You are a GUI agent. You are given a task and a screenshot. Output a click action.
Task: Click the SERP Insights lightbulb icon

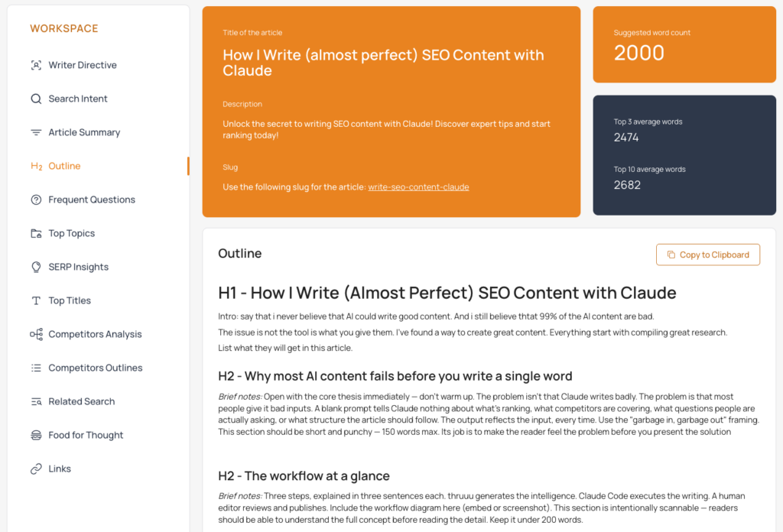pos(36,267)
